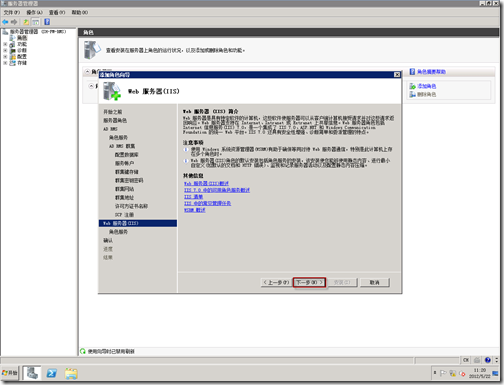Click the 服务帐户 wizard step
The height and width of the screenshot is (385, 504).
tap(124, 163)
